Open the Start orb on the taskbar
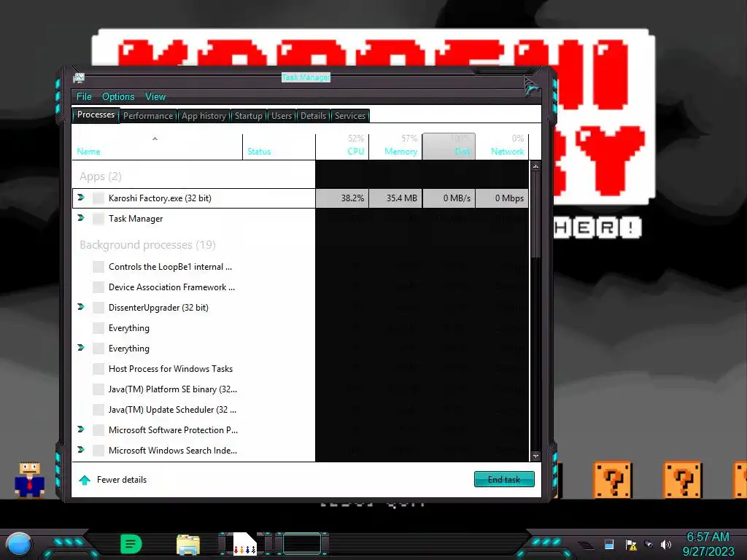This screenshot has width=747, height=560. point(18,545)
